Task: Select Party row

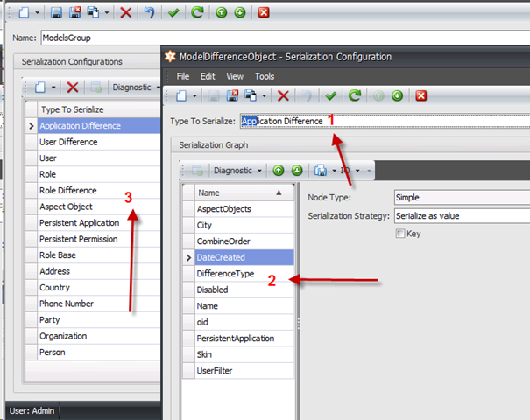Action: click(x=99, y=320)
